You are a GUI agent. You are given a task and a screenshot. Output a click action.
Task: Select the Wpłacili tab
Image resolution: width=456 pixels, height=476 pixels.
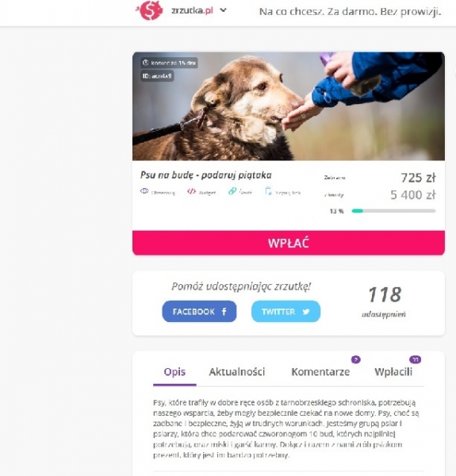[x=393, y=372]
